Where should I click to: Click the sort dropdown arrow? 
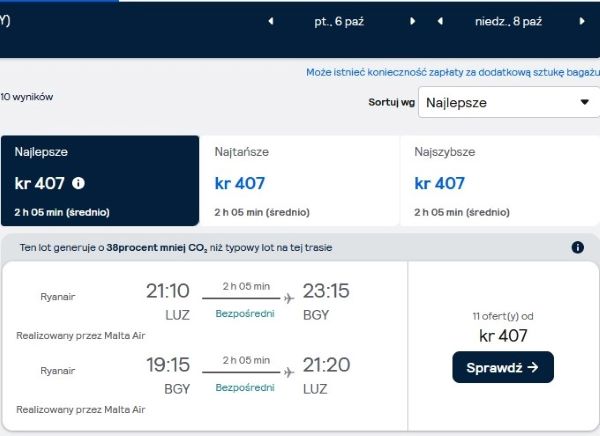point(584,102)
